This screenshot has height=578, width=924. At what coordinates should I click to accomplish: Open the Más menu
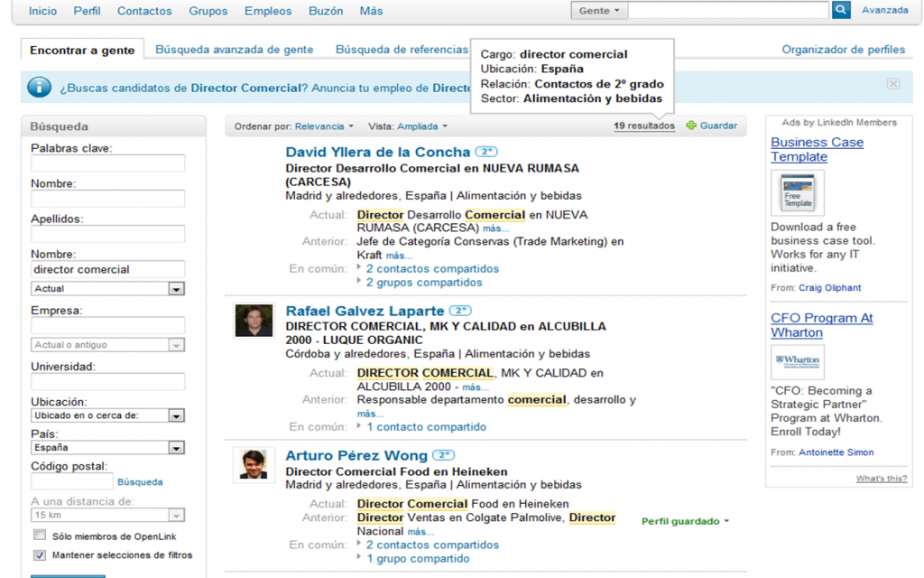[371, 11]
